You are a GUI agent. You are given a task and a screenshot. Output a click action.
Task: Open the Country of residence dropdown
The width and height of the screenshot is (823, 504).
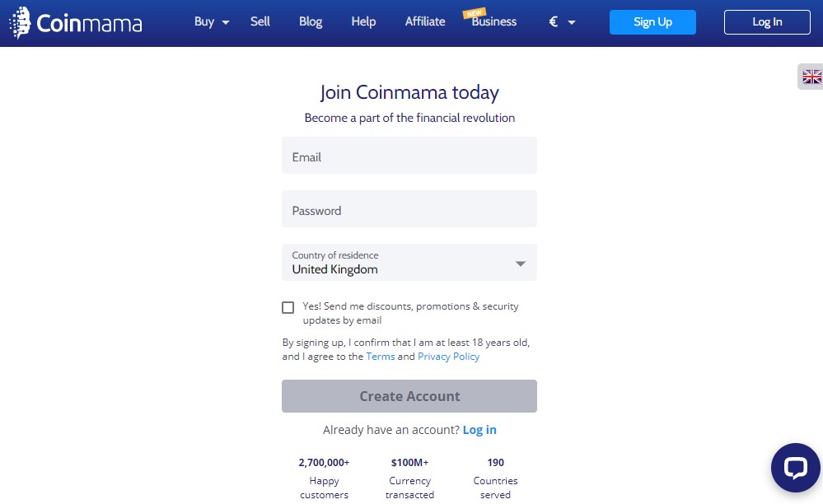[x=409, y=262]
